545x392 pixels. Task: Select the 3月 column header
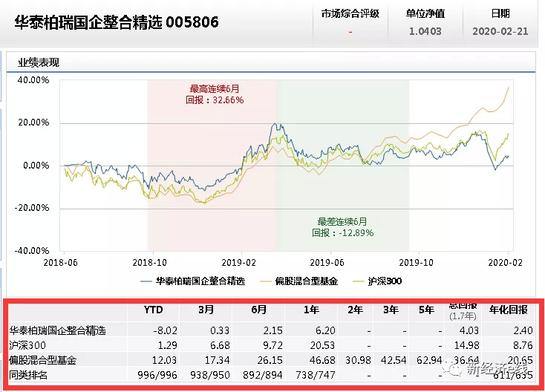[x=206, y=310]
